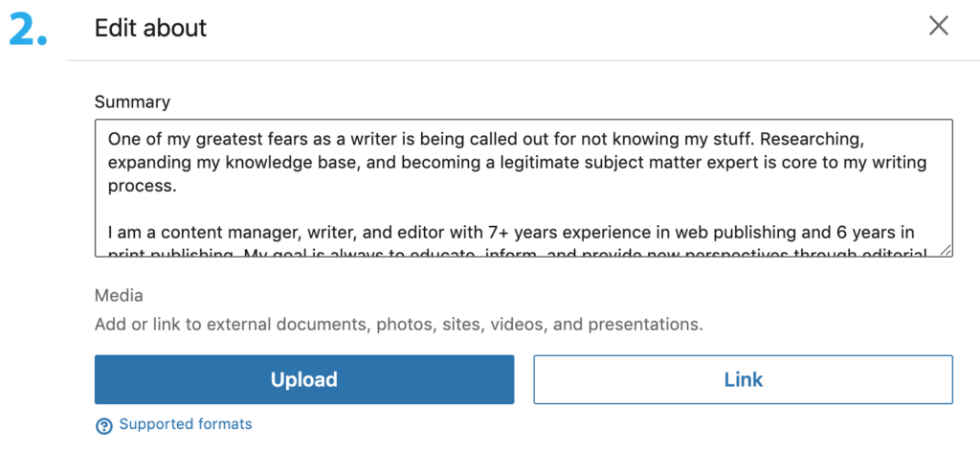The height and width of the screenshot is (451, 980).
Task: Close the Edit about dialog
Action: coord(939,27)
